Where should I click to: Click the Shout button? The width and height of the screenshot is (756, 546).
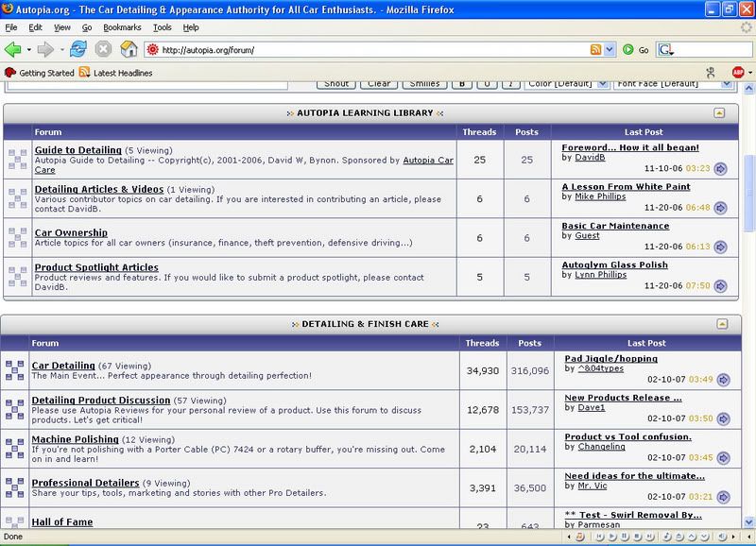336,84
